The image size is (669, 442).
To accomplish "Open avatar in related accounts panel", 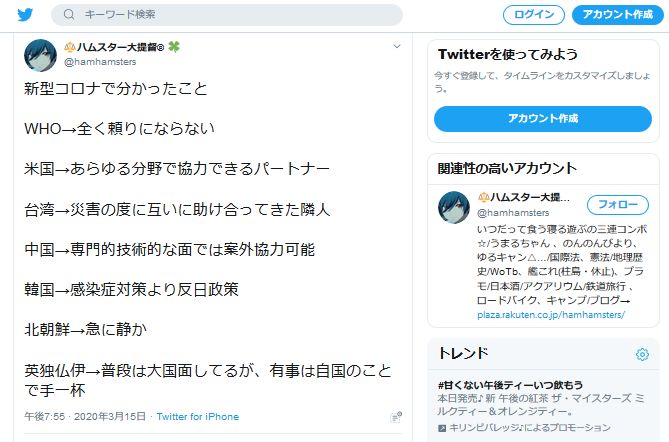I will click(x=454, y=207).
